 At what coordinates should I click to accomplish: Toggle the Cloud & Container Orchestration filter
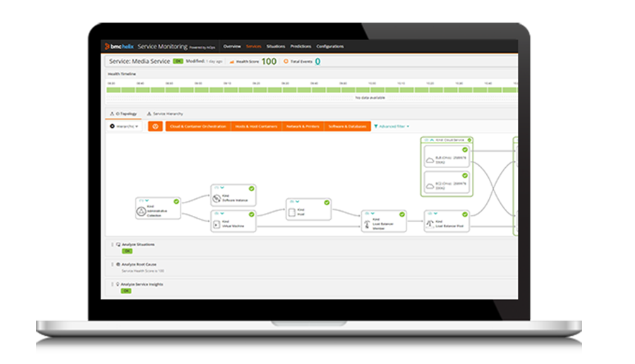click(x=198, y=126)
